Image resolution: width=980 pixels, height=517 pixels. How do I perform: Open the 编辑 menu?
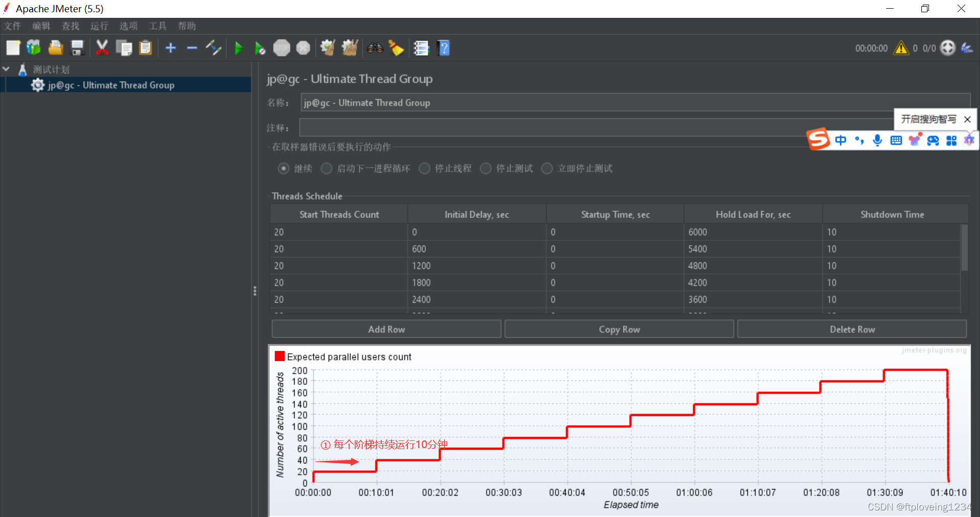(x=41, y=26)
